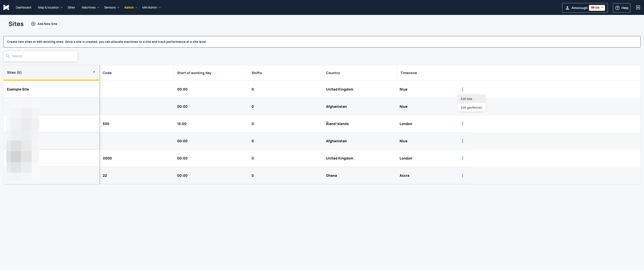Click the 15:00 start time cell
Image resolution: width=644 pixels, height=270 pixels.
pos(182,124)
